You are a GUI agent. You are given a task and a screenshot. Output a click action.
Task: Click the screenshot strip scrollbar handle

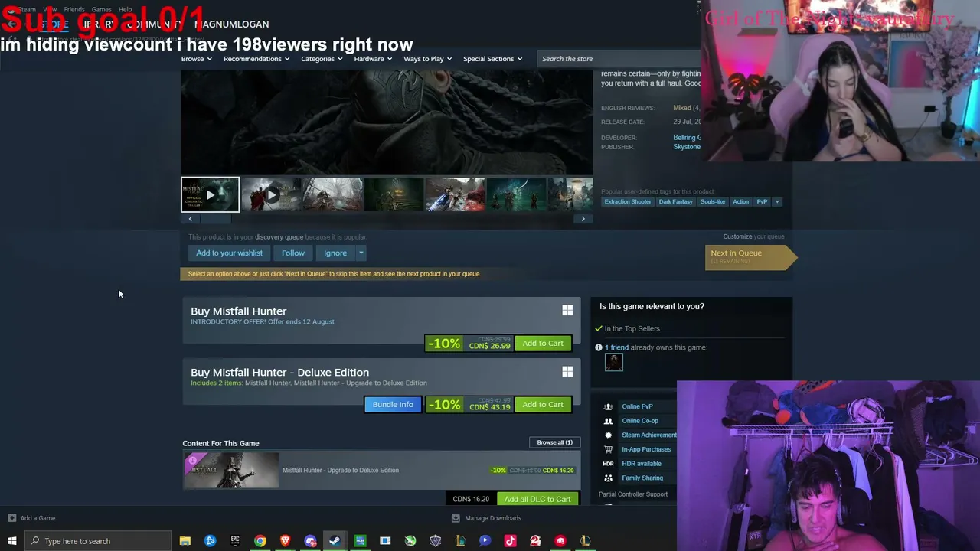point(214,219)
